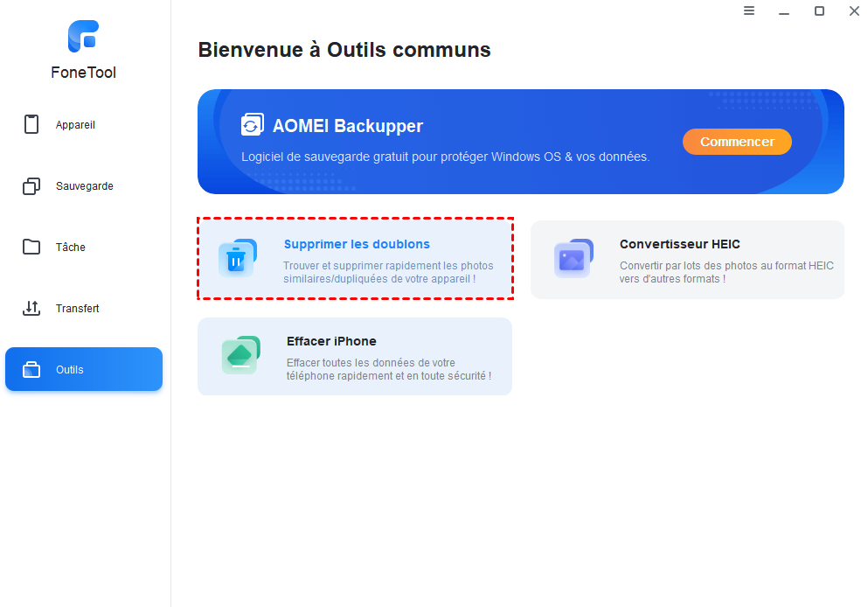The image size is (868, 607).
Task: Open the hamburger menu in title bar
Action: pos(749,10)
